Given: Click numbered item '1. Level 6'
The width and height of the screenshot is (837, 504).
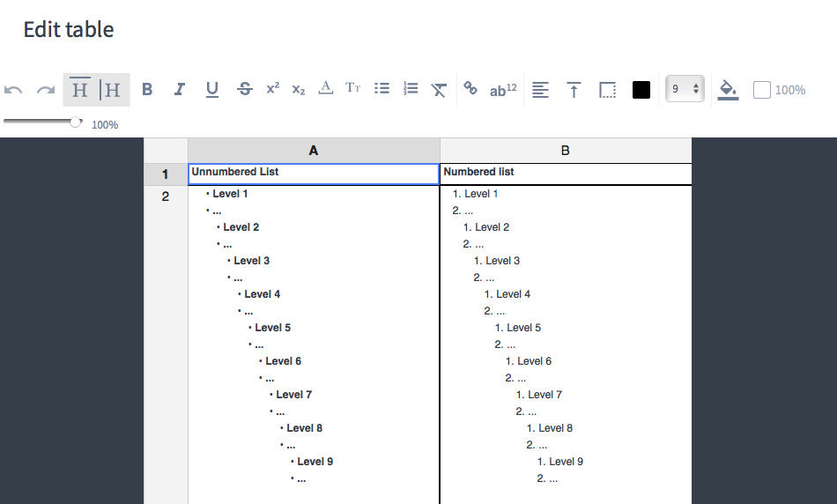Looking at the screenshot, I should 529,361.
